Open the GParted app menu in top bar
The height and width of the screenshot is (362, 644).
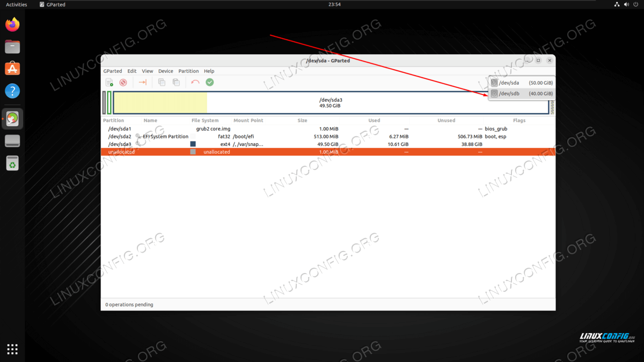(x=53, y=4)
